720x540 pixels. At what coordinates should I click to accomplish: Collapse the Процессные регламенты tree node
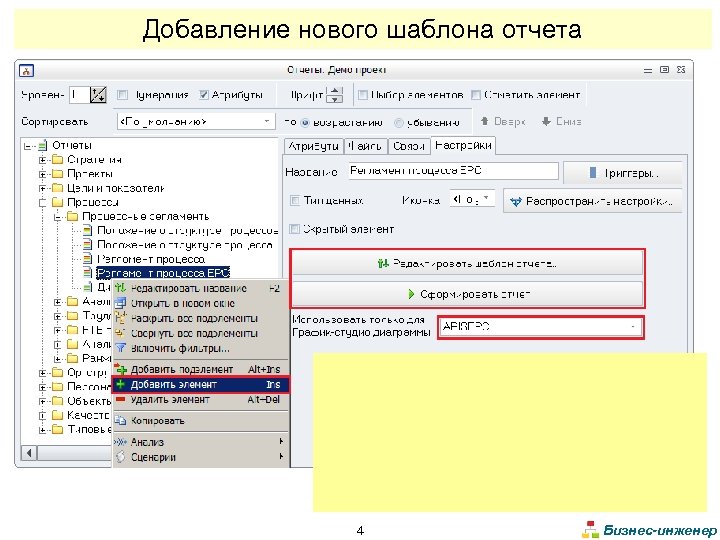(x=57, y=217)
